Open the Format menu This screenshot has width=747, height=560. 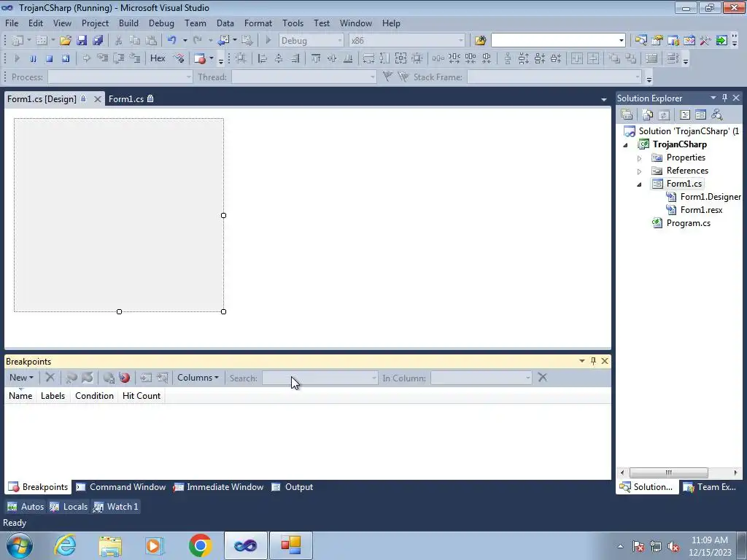pyautogui.click(x=258, y=23)
